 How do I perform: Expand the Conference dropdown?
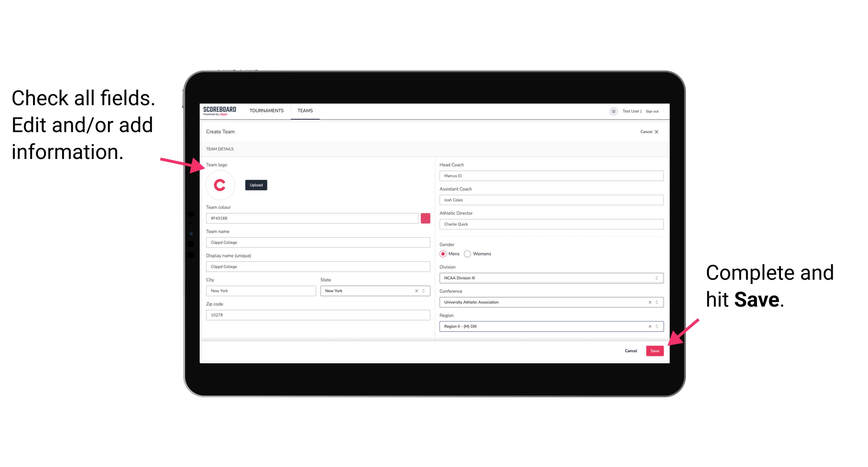click(657, 302)
